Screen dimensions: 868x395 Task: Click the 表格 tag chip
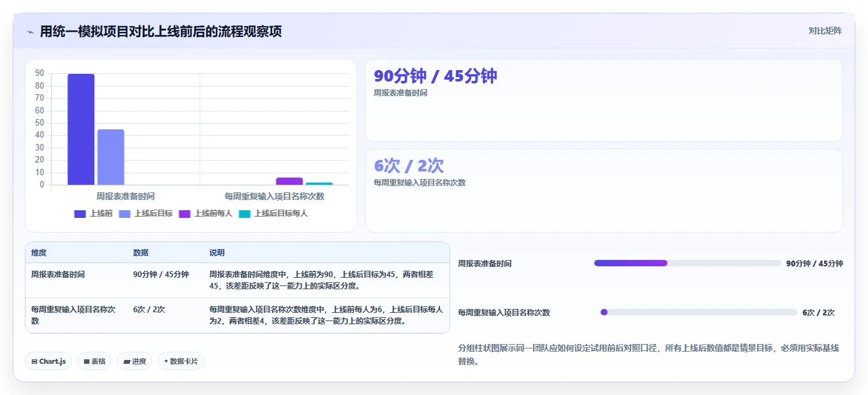[94, 361]
